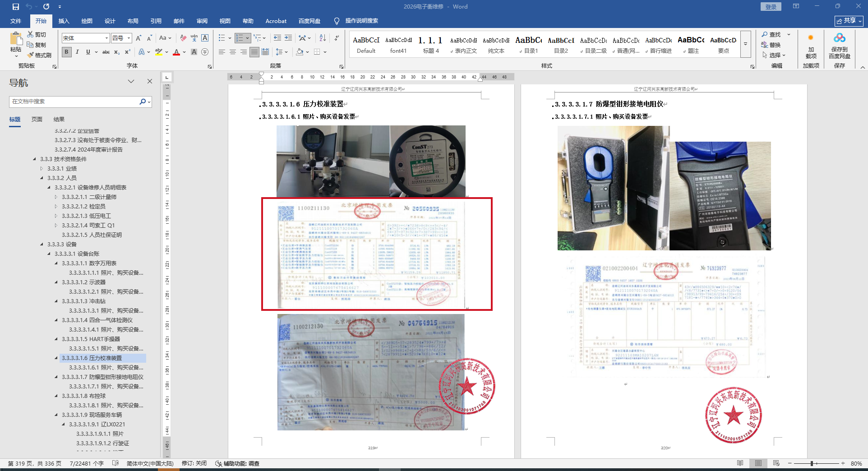The width and height of the screenshot is (868, 471).
Task: Click the clear formatting eraser icon
Action: [x=183, y=38]
